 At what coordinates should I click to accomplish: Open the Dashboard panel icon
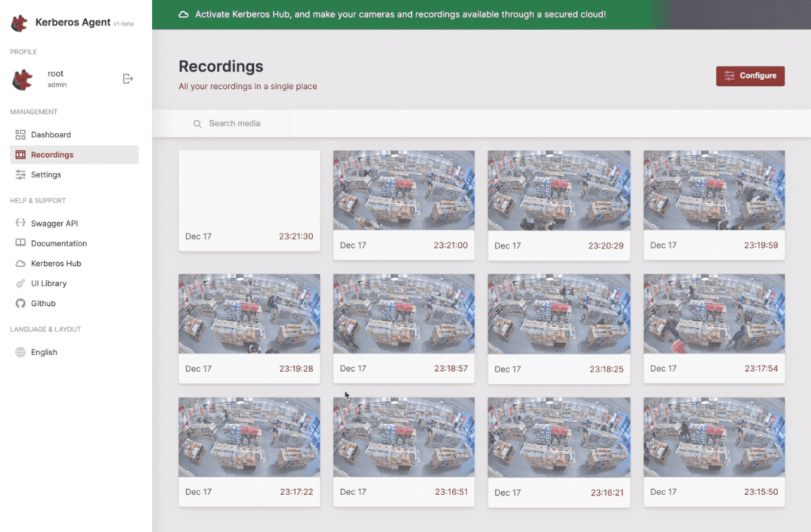[19, 135]
